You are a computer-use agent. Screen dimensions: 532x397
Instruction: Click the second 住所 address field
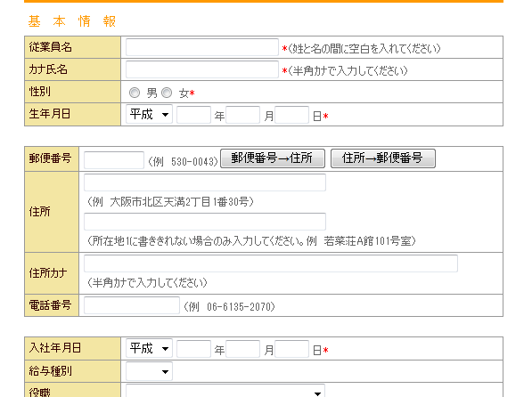(205, 222)
